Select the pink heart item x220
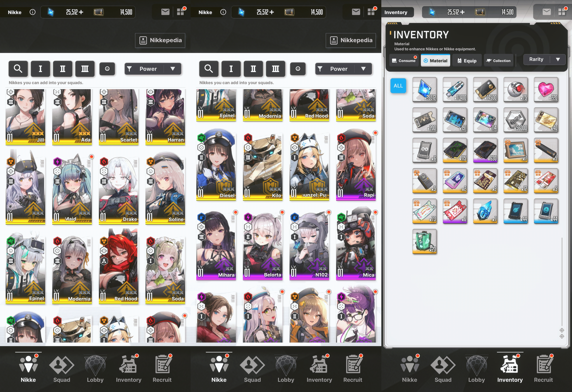This screenshot has width=572, height=392. click(546, 89)
